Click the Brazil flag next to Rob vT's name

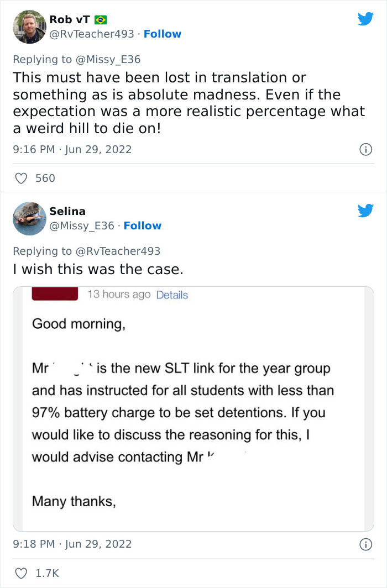[100, 19]
